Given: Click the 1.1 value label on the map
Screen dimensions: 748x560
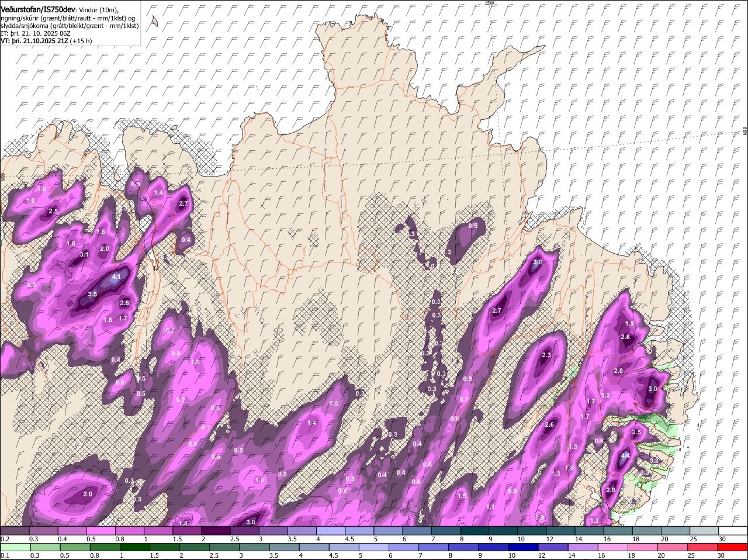Looking at the screenshot, I should point(490,507).
